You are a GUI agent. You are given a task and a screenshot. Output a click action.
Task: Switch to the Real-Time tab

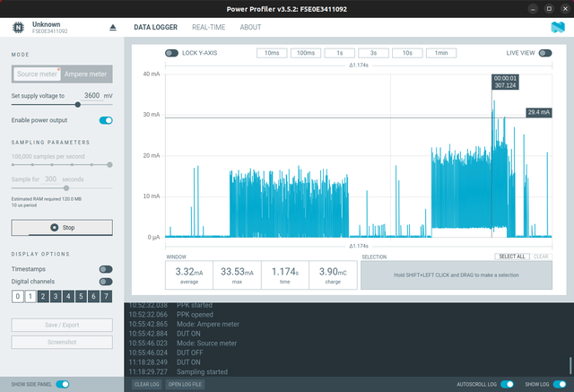click(202, 28)
